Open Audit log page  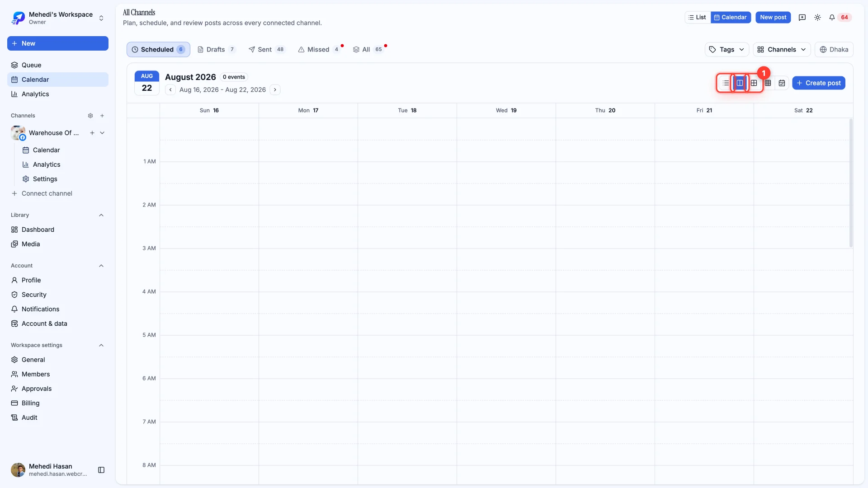(58, 418)
